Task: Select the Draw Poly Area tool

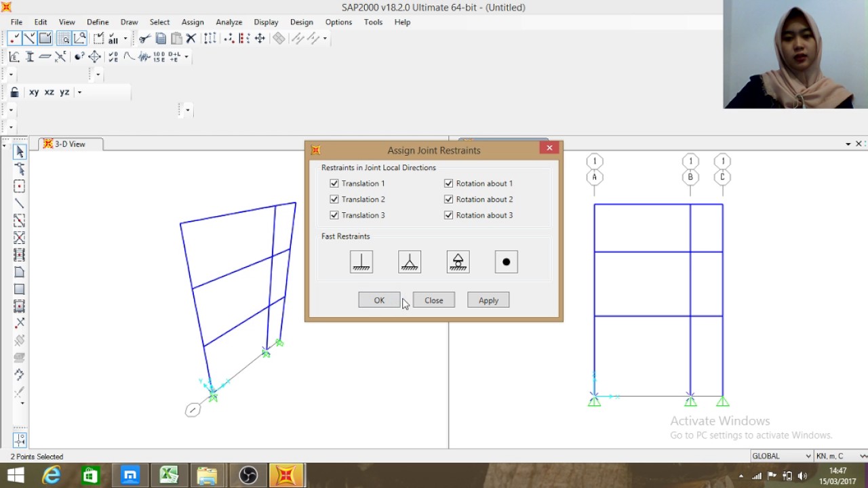Action: point(20,272)
